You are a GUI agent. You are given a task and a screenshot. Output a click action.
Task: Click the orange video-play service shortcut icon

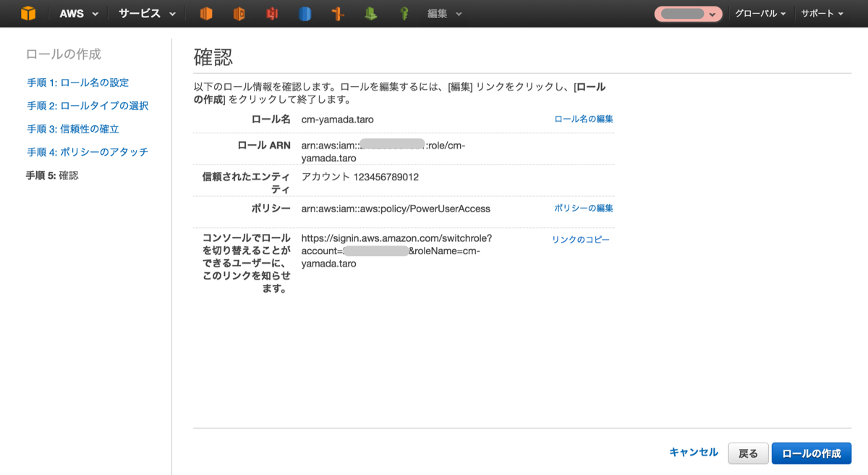coord(237,13)
